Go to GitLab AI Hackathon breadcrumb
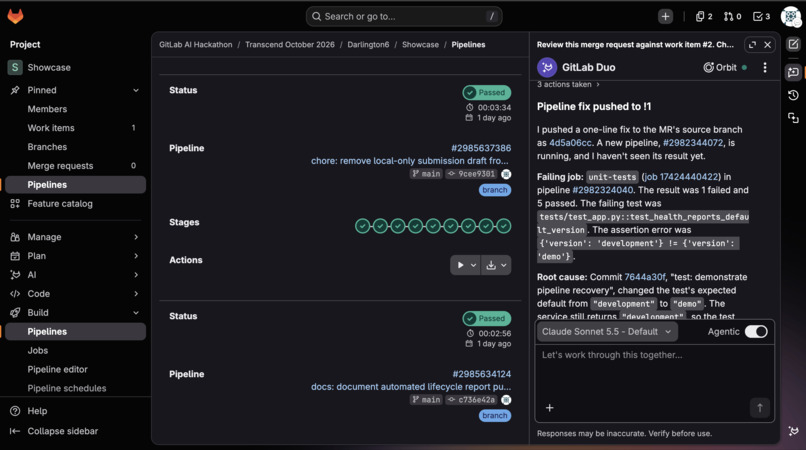Screen dimensions: 806x450 [195, 45]
